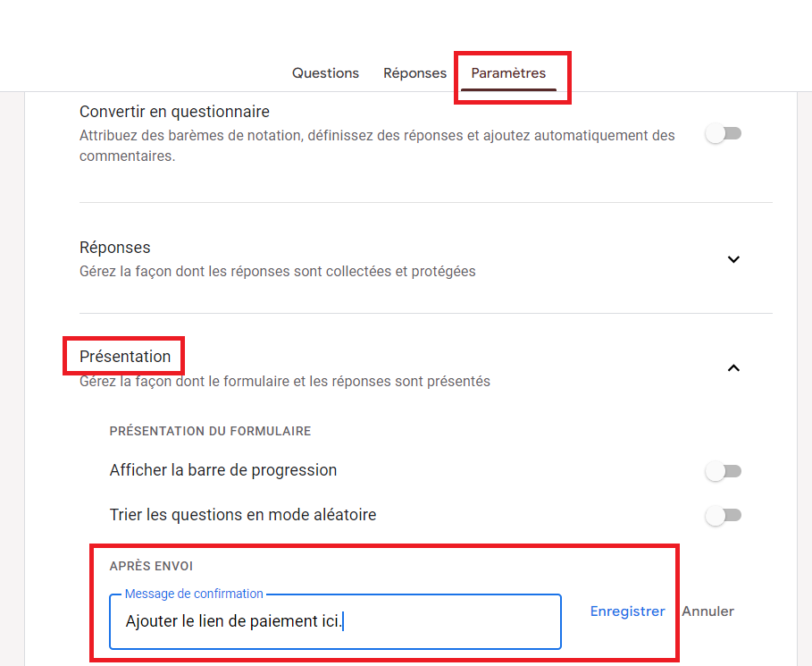Select the Paramètres tab

point(508,73)
